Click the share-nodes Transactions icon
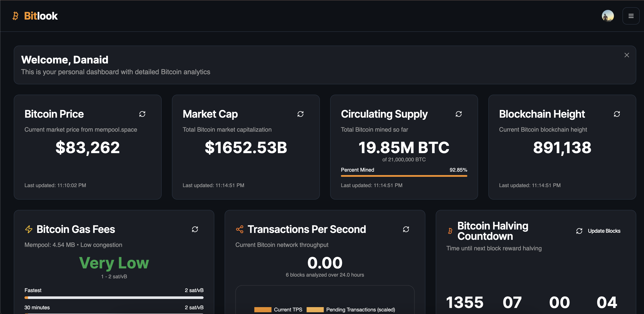 pos(239,229)
